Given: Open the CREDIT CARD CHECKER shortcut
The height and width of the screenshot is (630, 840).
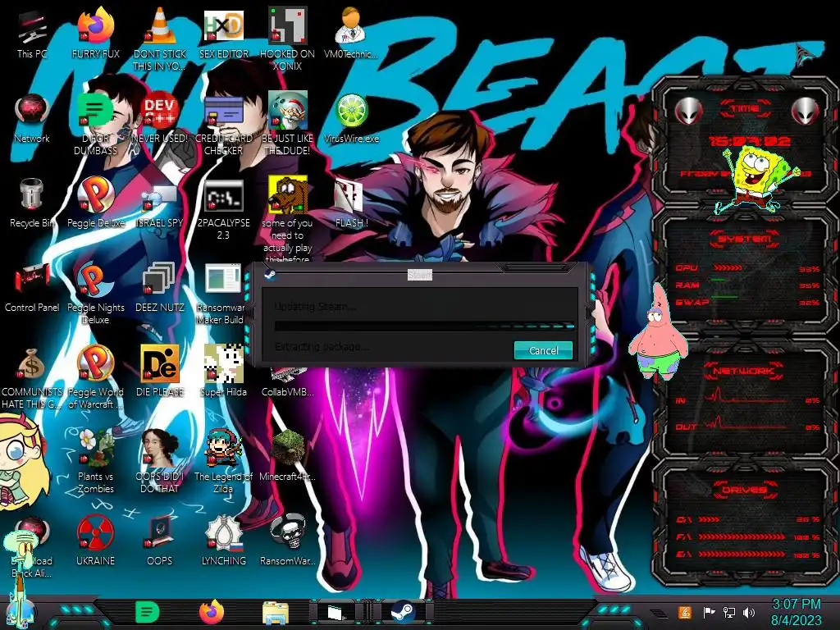Looking at the screenshot, I should pyautogui.click(x=223, y=125).
